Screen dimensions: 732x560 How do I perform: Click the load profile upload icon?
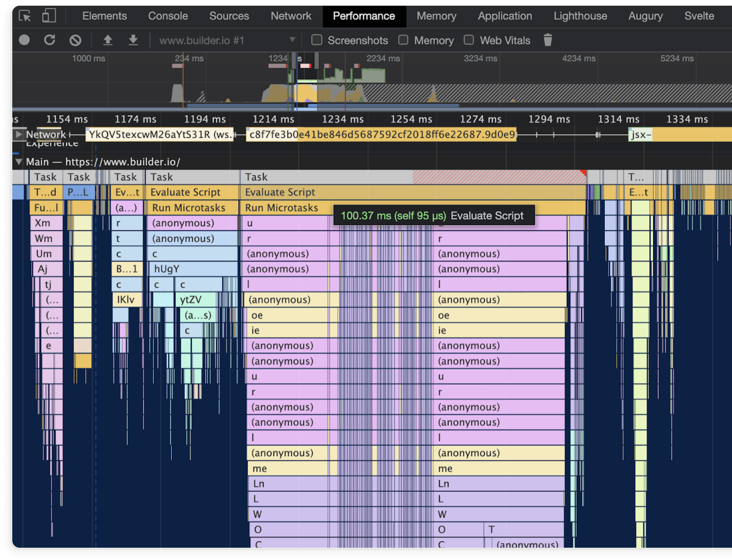tap(108, 40)
